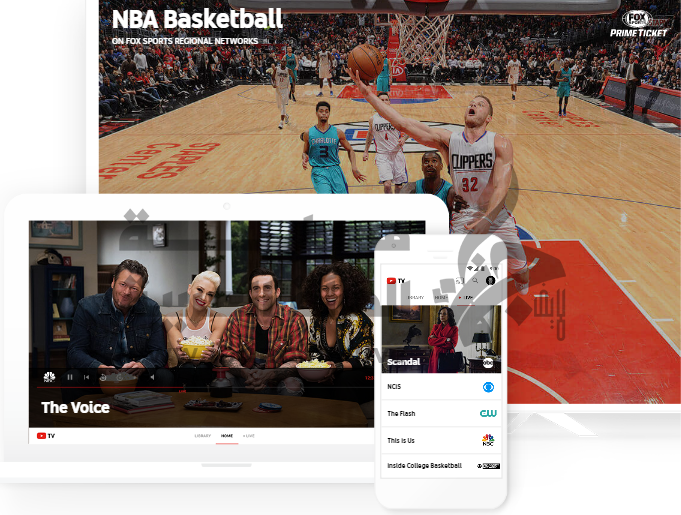Screen dimensions: 681x515
Task: Click the fast-forward icon on tablet player
Action: pos(120,377)
